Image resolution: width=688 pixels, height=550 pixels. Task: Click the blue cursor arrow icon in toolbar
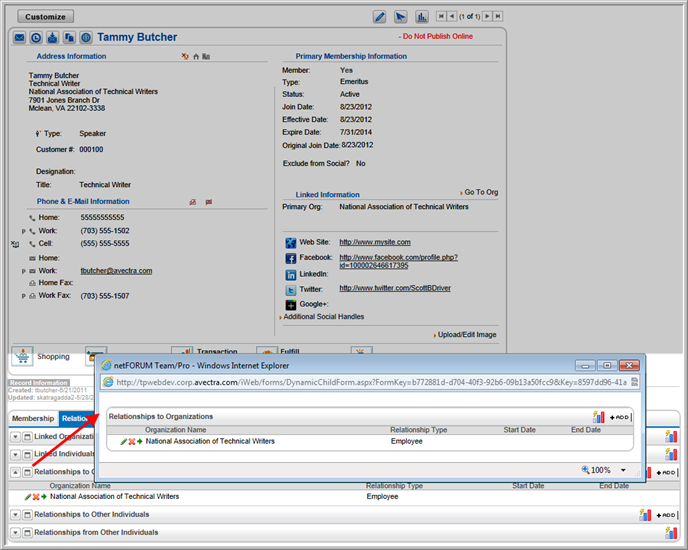400,17
